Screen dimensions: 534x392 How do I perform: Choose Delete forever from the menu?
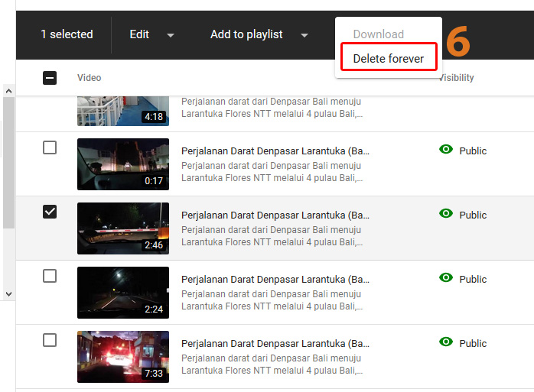(x=389, y=59)
